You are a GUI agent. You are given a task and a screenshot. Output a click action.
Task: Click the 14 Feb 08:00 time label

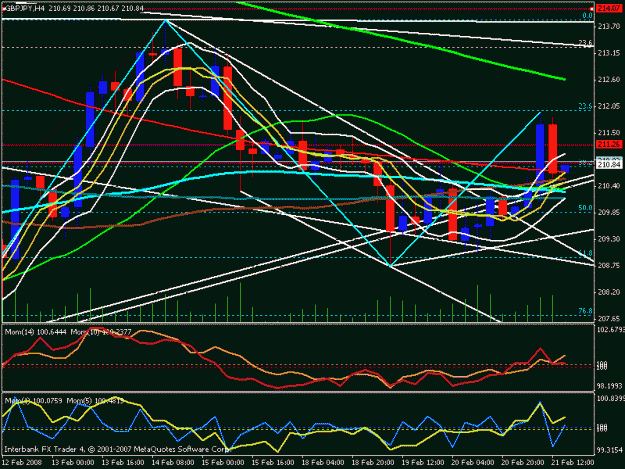pyautogui.click(x=173, y=462)
